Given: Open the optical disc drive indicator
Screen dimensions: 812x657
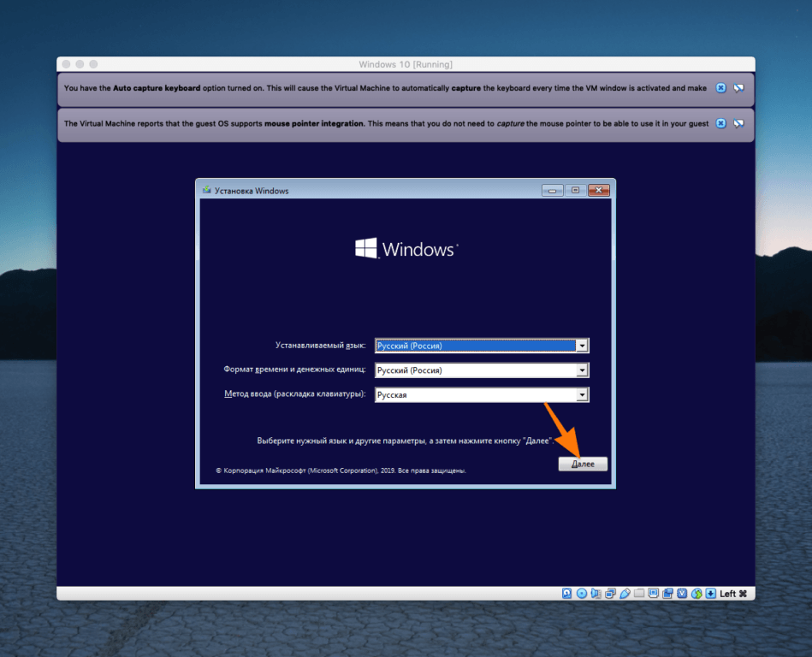Looking at the screenshot, I should click(582, 594).
